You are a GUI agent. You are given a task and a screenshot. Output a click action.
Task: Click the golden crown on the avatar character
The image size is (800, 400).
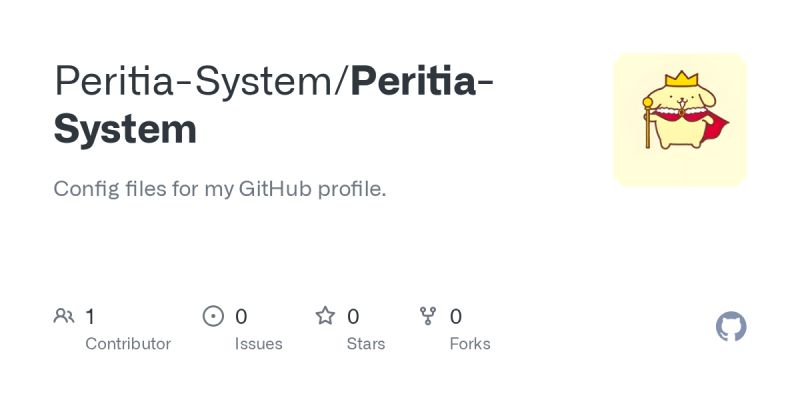[681, 79]
